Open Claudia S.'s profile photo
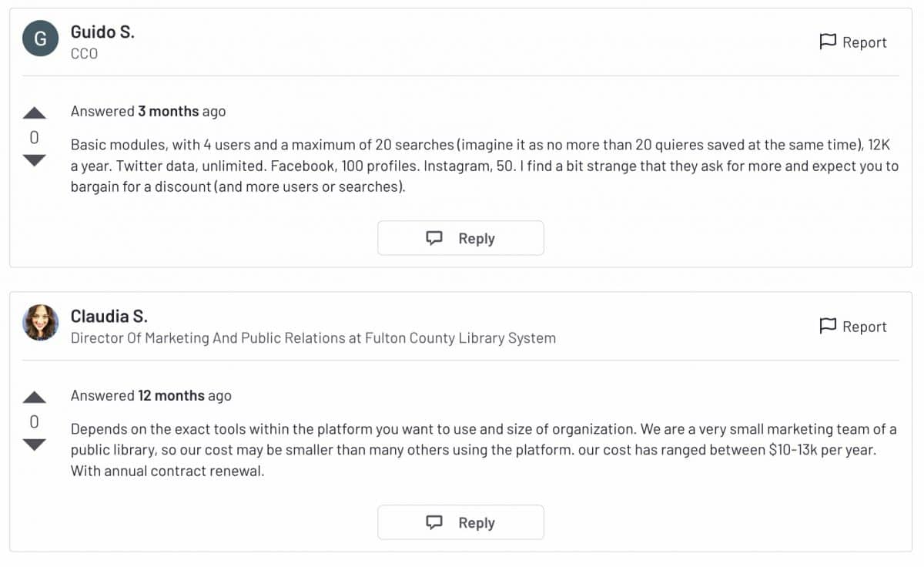The image size is (924, 567). pos(41,323)
